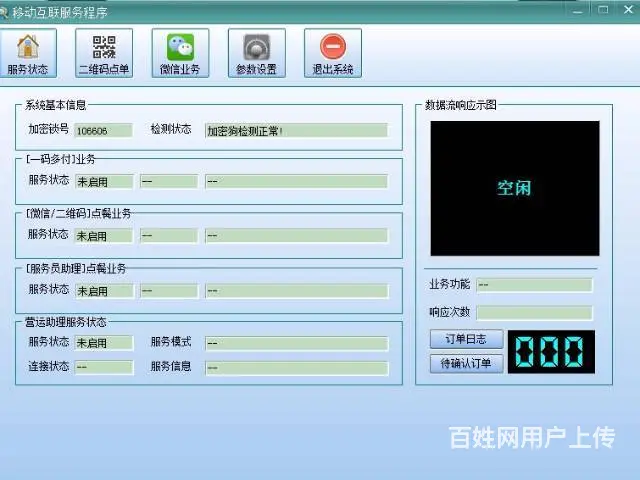Close the 移动互联服务程序 window
Screen dimensions: 640x480
pyautogui.click(x=629, y=9)
